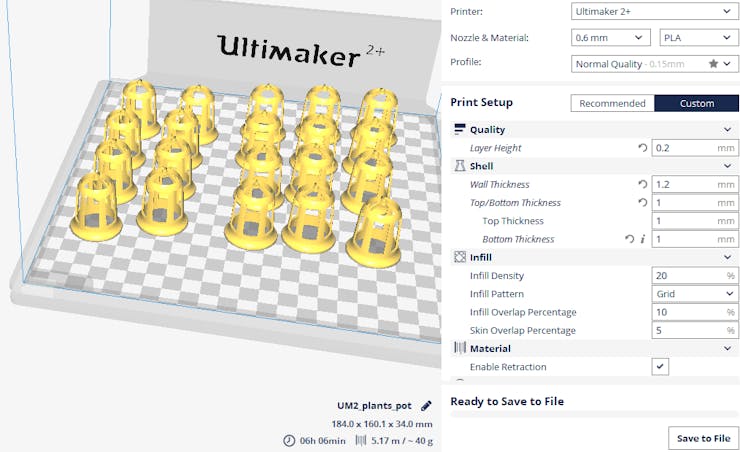Click the Quality category icon
Image resolution: width=740 pixels, height=452 pixels.
[x=459, y=129]
